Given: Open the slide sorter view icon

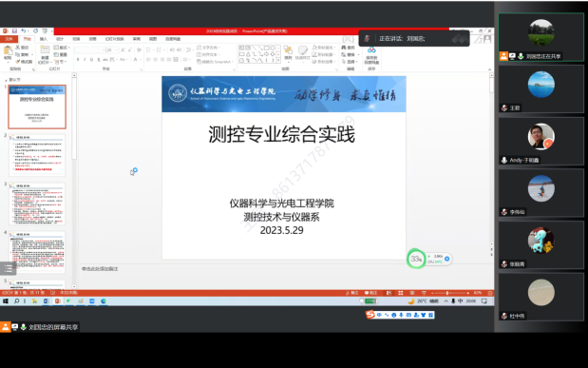Looking at the screenshot, I should tap(401, 293).
